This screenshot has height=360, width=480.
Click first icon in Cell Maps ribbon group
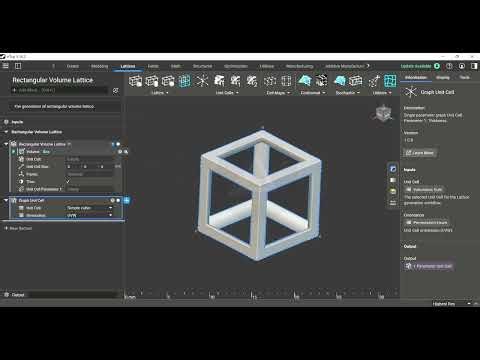coord(270,81)
